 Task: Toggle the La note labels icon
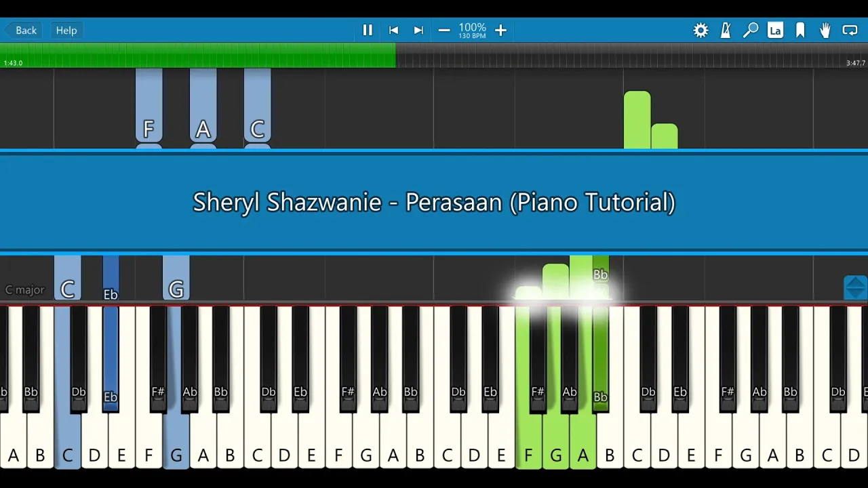(x=775, y=30)
